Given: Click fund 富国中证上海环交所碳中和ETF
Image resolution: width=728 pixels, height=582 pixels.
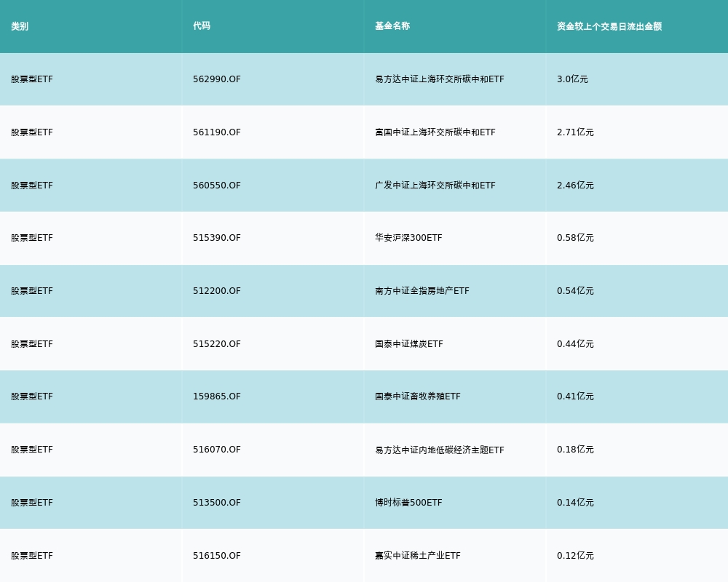Looking at the screenshot, I should pyautogui.click(x=435, y=132).
